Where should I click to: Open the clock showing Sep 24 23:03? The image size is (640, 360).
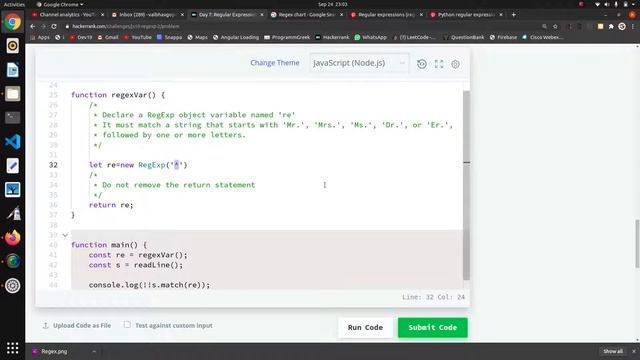click(x=332, y=4)
